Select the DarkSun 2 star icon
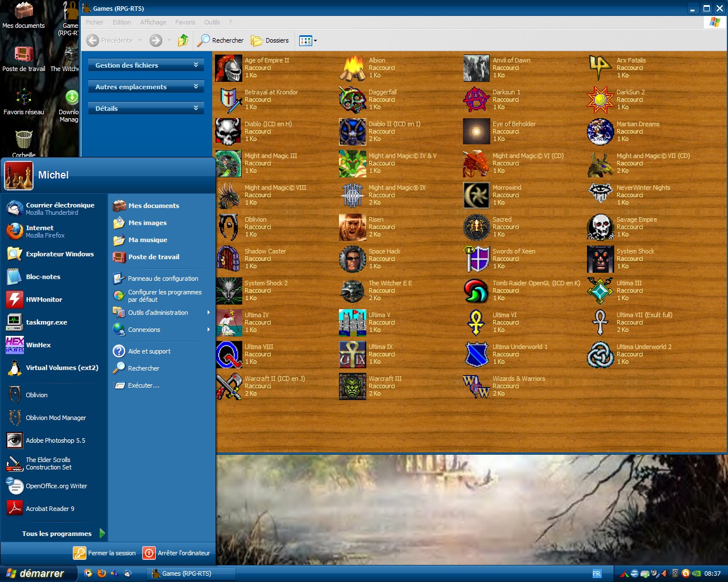Screen dimensions: 728x582 (x=601, y=100)
